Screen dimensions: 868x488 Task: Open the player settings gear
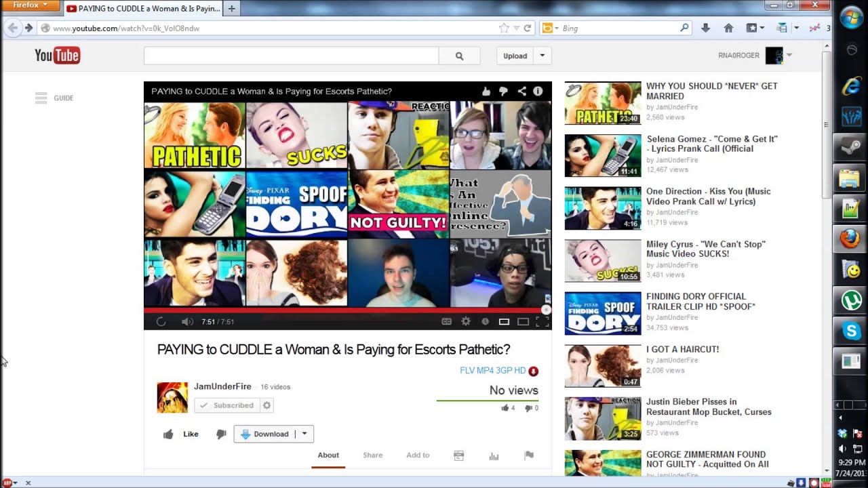coord(466,322)
